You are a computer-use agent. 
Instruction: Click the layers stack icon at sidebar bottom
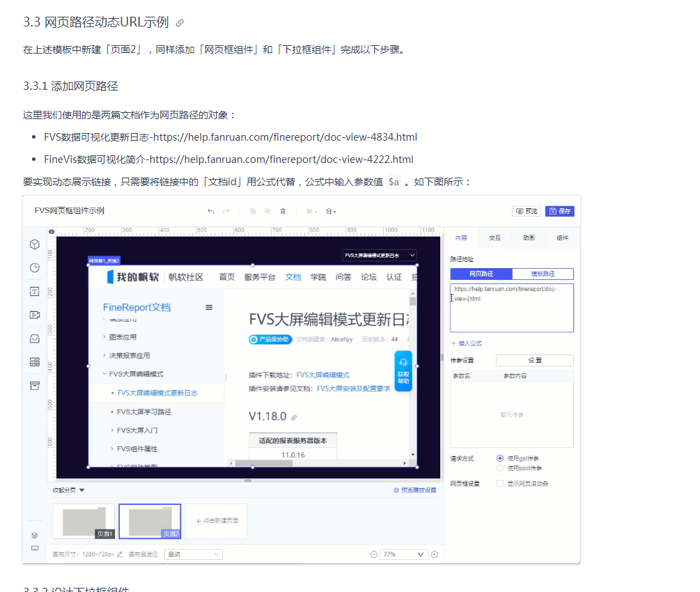[x=35, y=536]
